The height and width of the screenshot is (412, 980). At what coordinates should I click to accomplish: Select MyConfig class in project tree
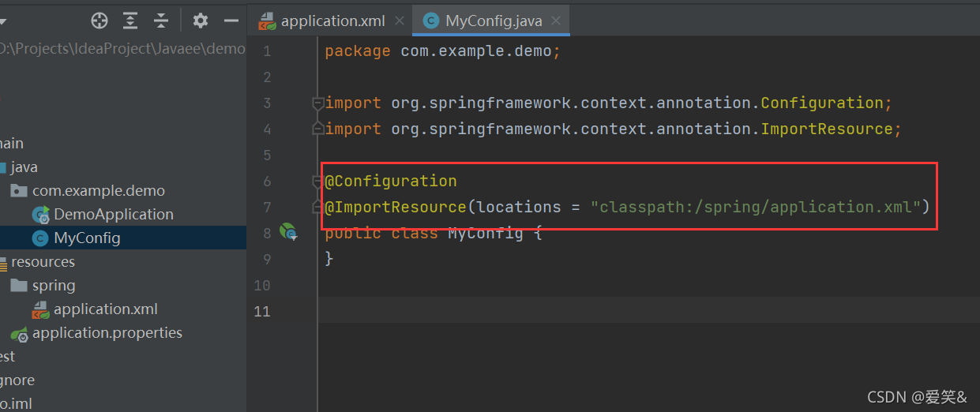click(x=87, y=238)
